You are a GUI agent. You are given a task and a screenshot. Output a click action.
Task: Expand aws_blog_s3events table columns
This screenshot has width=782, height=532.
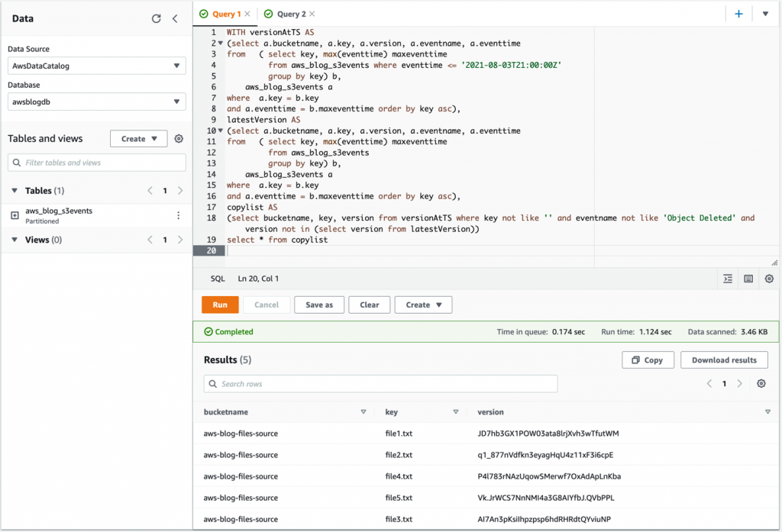pos(15,215)
